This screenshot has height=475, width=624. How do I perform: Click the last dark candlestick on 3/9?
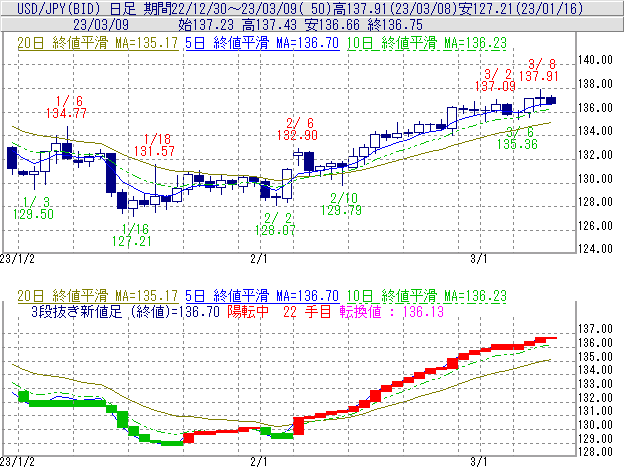[x=551, y=100]
